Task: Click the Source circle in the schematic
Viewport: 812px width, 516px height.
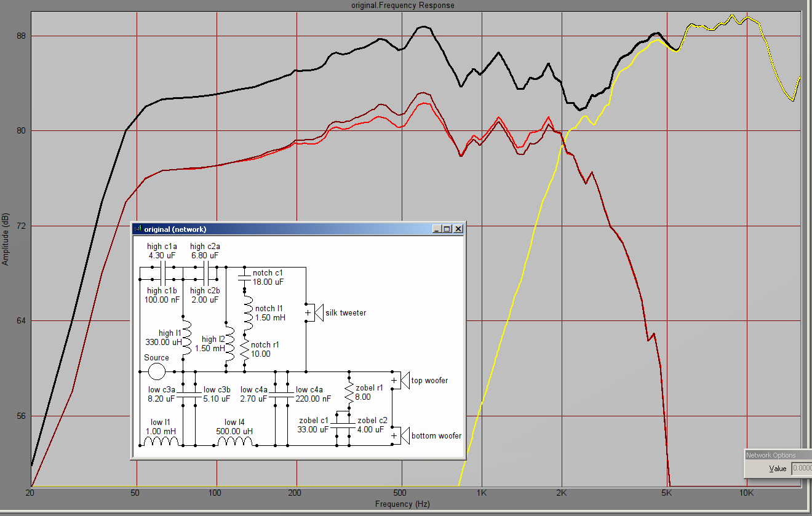Action: click(x=157, y=371)
